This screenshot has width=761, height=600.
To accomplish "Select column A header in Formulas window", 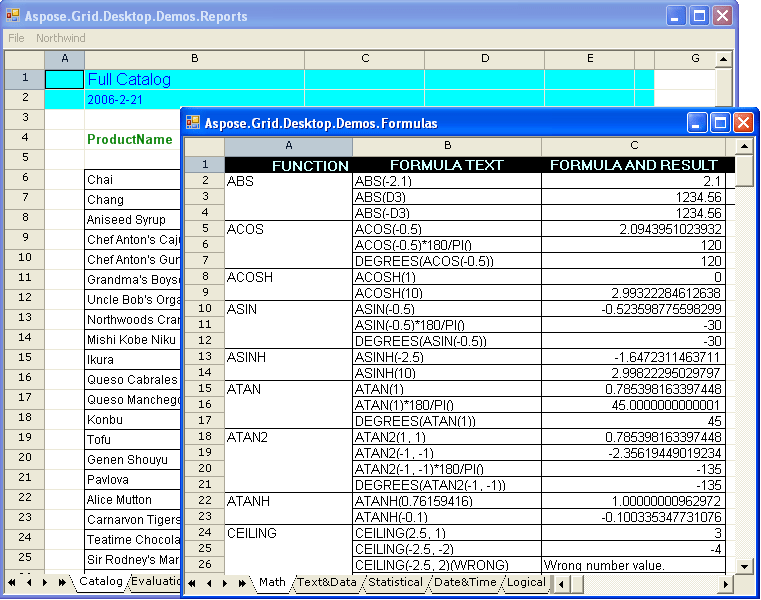I will [x=289, y=145].
